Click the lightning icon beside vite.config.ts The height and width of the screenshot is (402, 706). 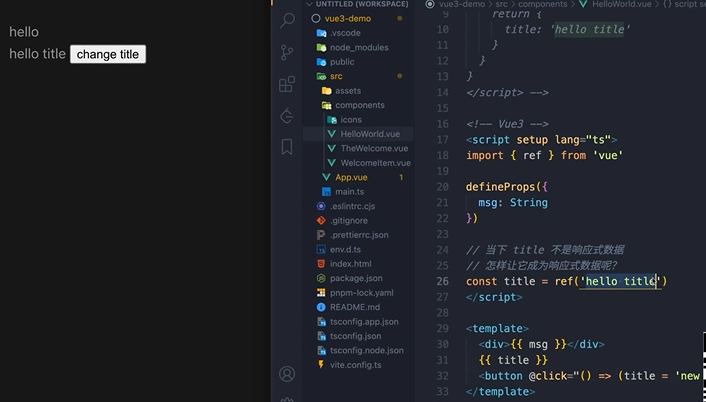coord(321,365)
